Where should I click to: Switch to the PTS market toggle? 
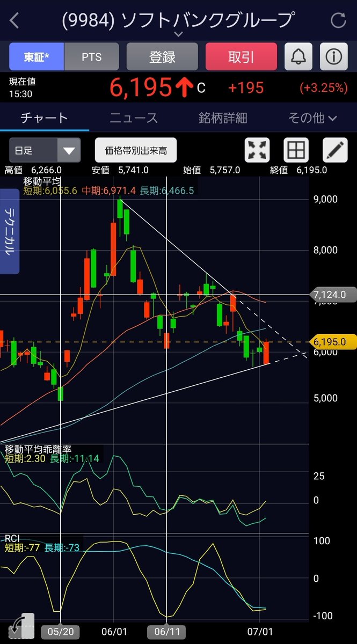92,57
